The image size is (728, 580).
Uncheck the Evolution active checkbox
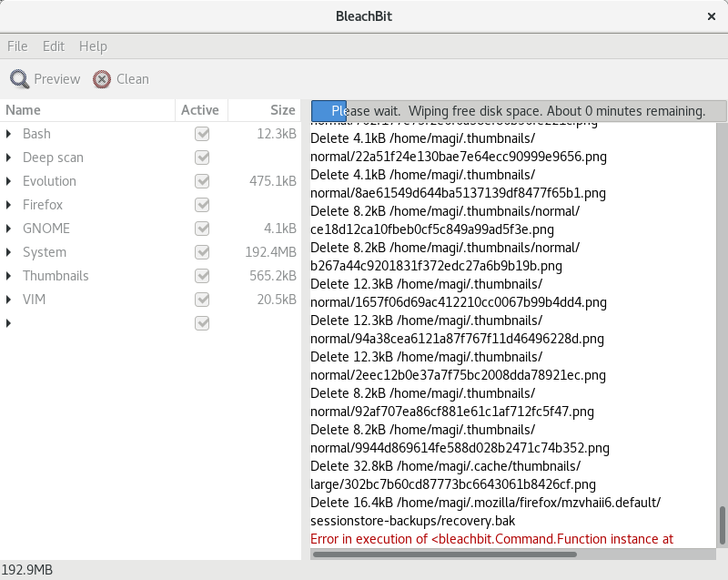(x=202, y=181)
